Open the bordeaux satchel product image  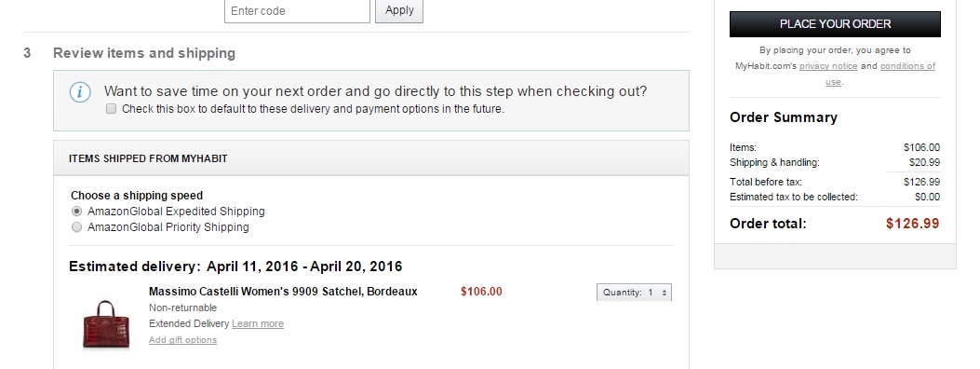pyautogui.click(x=107, y=324)
